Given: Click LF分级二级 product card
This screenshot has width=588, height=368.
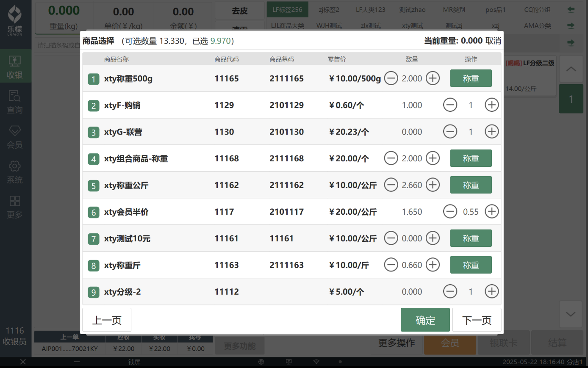Looking at the screenshot, I should click(530, 76).
